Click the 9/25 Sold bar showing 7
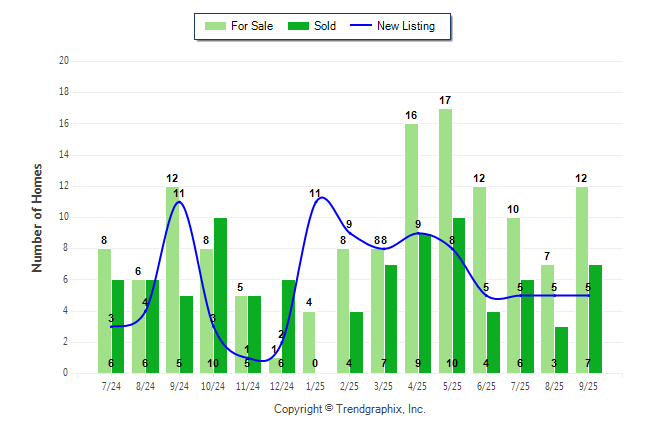Screen dimensions: 646x434 pos(595,318)
